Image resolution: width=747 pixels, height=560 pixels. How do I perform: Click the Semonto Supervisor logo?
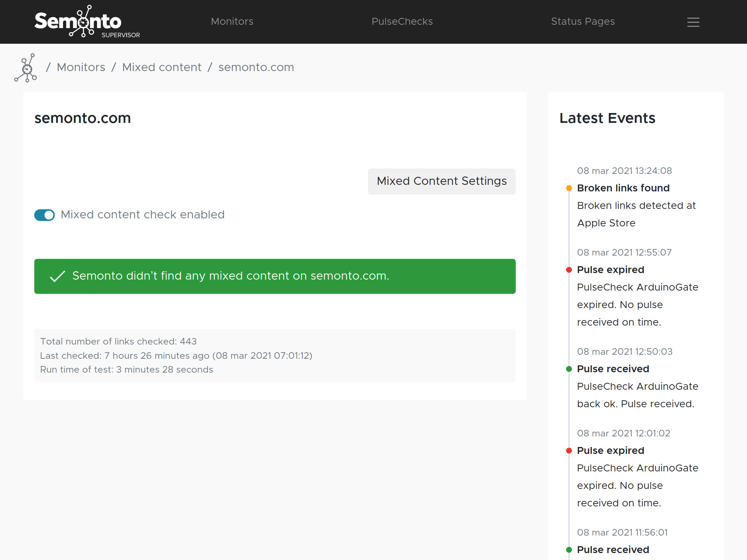pyautogui.click(x=87, y=22)
